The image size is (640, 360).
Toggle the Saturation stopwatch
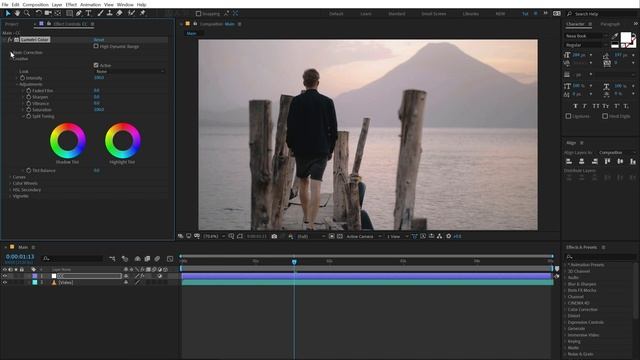coord(29,110)
